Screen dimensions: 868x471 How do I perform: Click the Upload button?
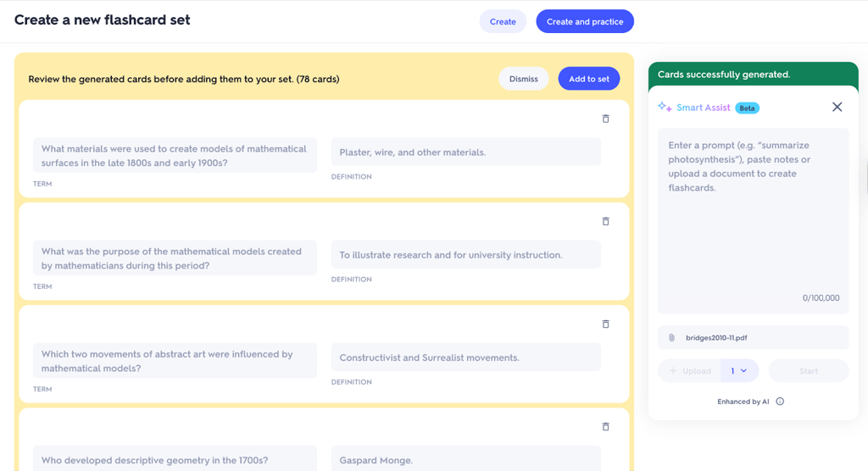click(690, 371)
